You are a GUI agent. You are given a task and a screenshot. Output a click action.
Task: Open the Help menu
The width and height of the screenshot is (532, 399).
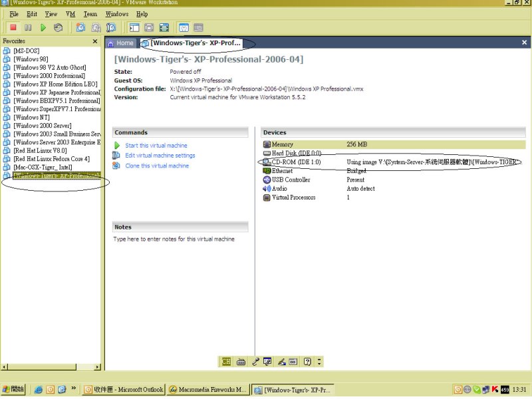142,14
